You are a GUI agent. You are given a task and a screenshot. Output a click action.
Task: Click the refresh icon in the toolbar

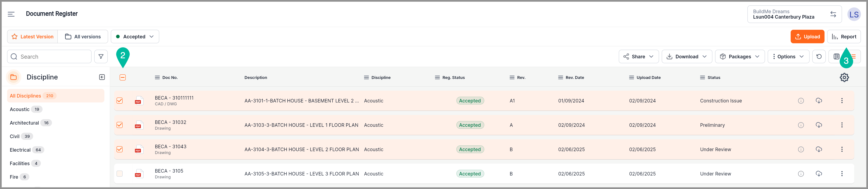pos(819,56)
